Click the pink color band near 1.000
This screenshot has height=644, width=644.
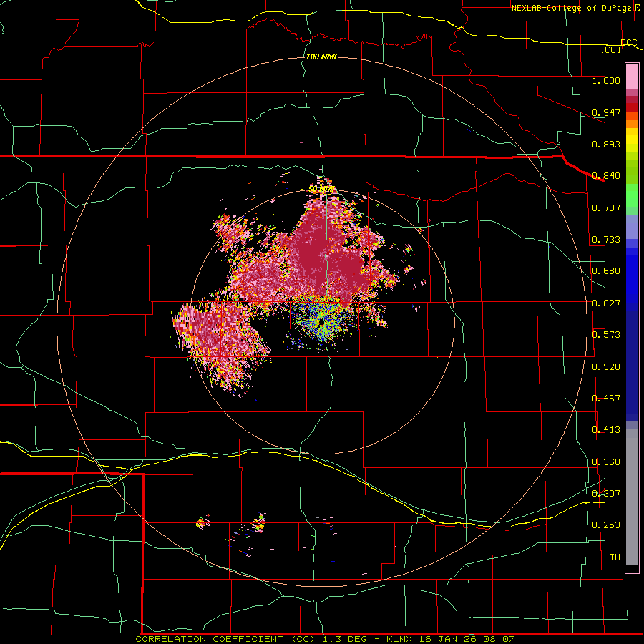[x=632, y=77]
